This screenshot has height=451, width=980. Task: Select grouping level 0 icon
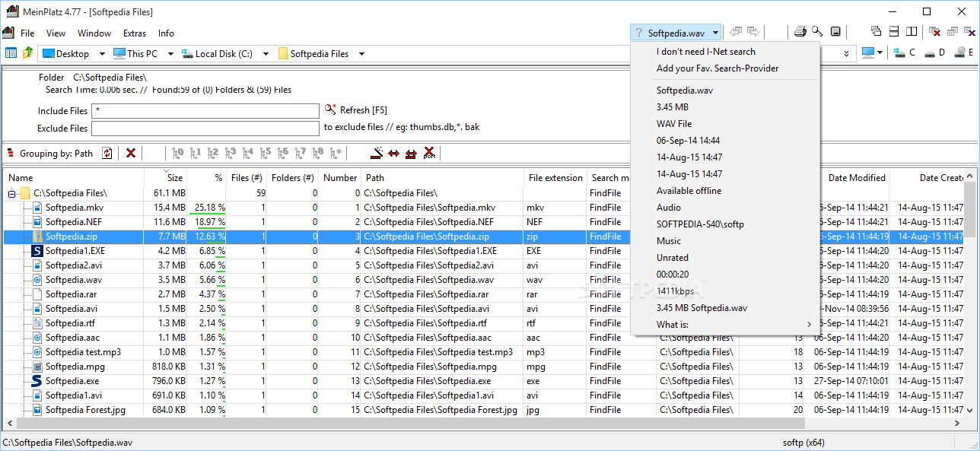pyautogui.click(x=178, y=153)
